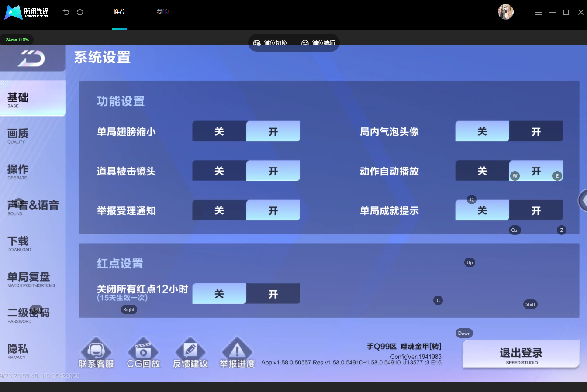This screenshot has height=392, width=587.
Task: Open the user avatar profile
Action: point(506,12)
